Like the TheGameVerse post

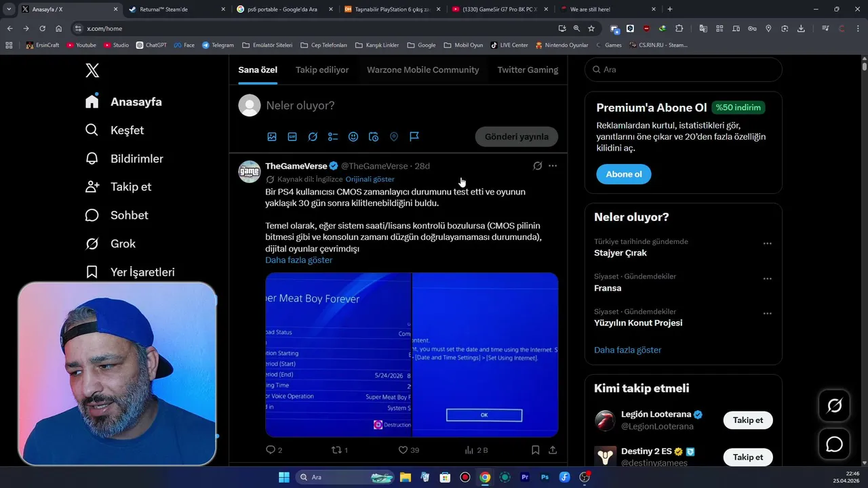coord(408,450)
